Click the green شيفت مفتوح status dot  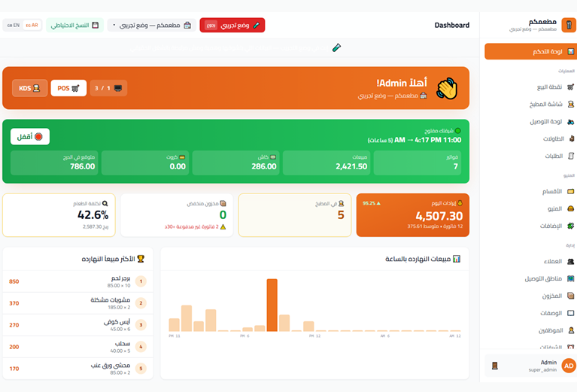[x=458, y=131]
